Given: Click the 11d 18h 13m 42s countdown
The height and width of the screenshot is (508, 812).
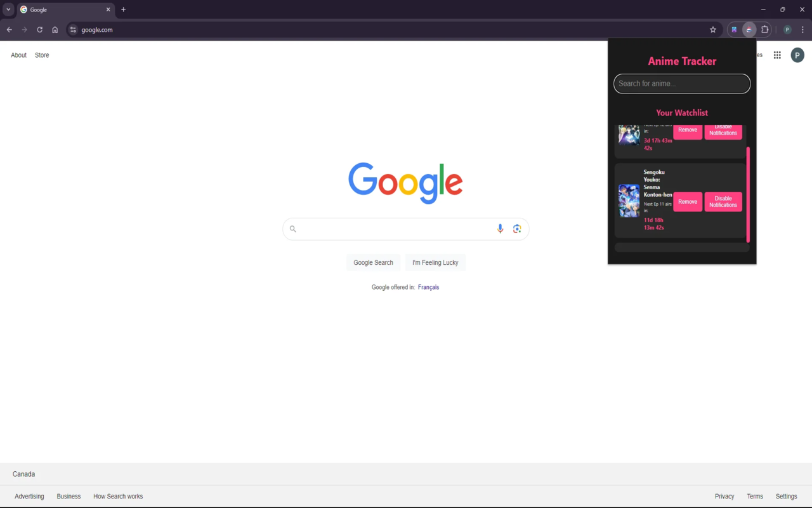Looking at the screenshot, I should tap(653, 224).
